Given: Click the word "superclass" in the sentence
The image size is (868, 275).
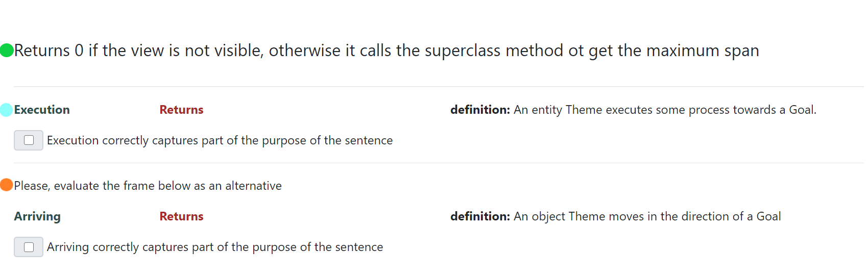Looking at the screenshot, I should click(x=463, y=51).
